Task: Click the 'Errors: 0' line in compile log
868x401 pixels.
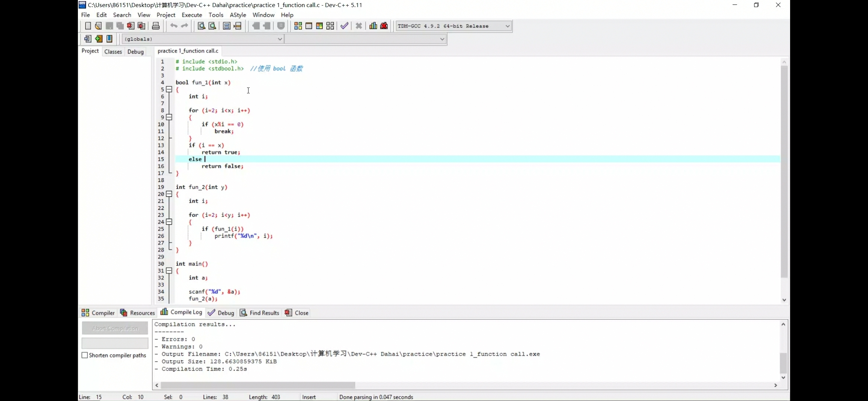Action: coord(175,339)
